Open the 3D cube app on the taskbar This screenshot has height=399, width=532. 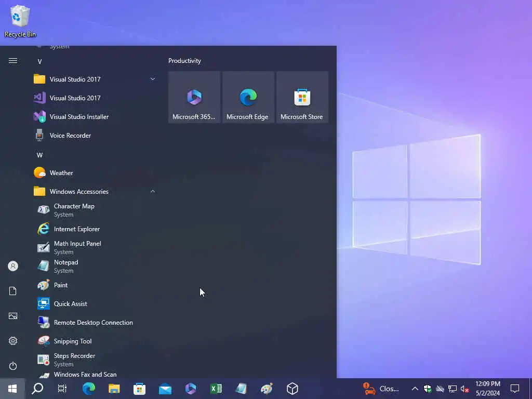[x=292, y=389]
